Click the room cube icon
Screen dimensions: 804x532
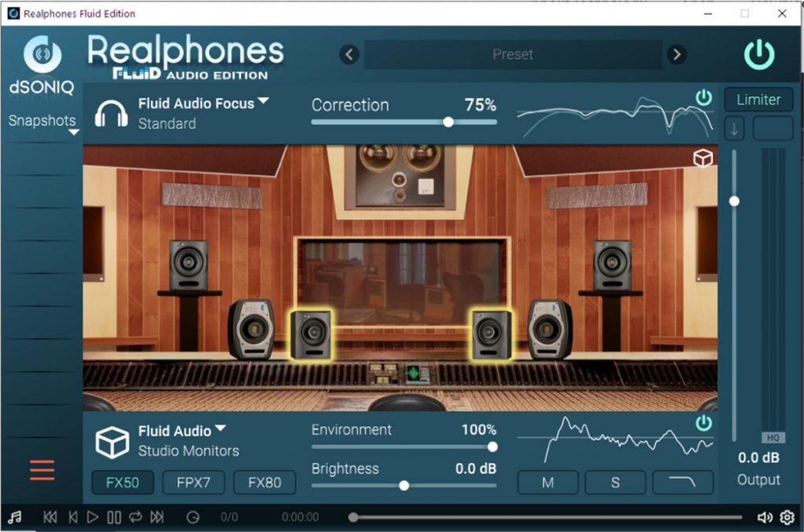(111, 443)
